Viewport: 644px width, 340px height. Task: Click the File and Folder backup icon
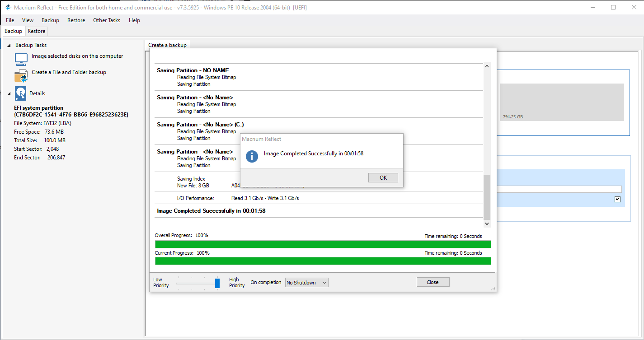tap(21, 76)
